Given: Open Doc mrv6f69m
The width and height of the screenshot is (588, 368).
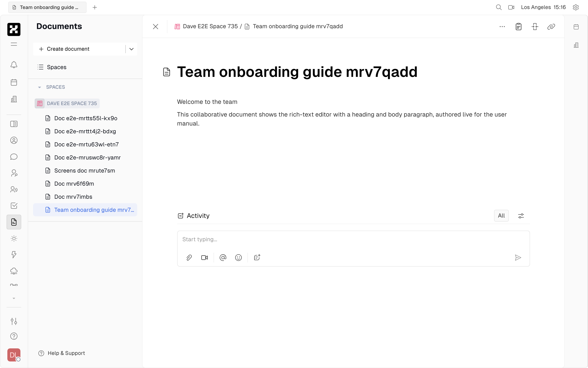Looking at the screenshot, I should click(85, 184).
